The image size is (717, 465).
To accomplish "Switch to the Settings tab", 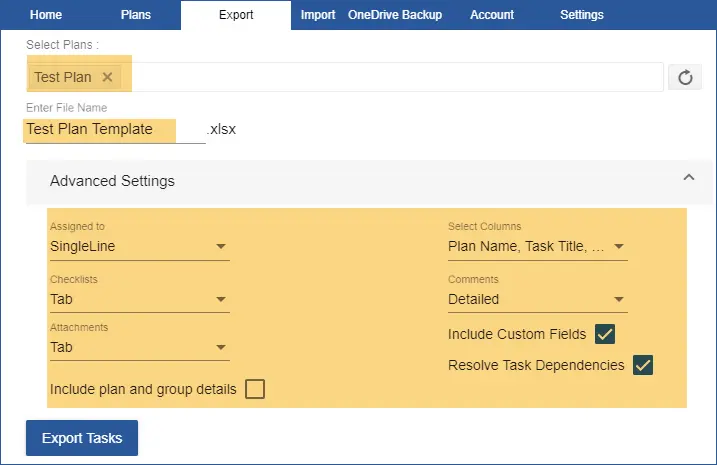I will tap(581, 15).
